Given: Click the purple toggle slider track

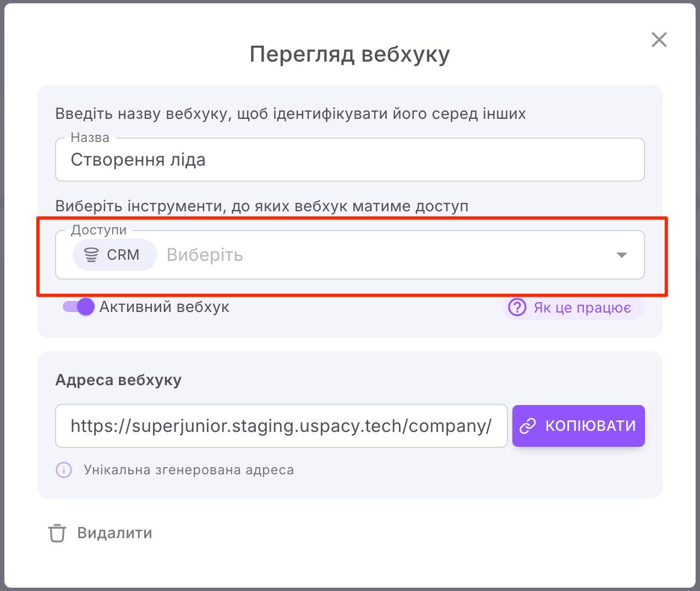Looking at the screenshot, I should point(78,307).
